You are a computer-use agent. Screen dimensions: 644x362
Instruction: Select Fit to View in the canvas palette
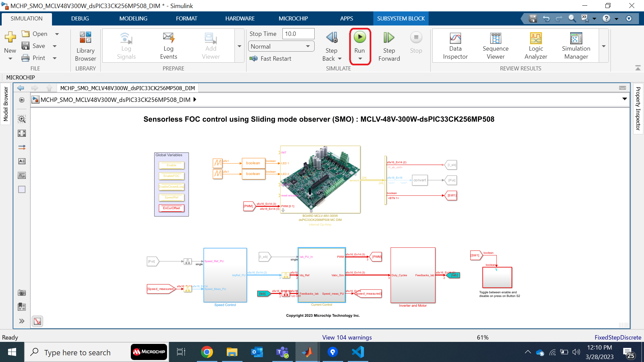(x=22, y=133)
